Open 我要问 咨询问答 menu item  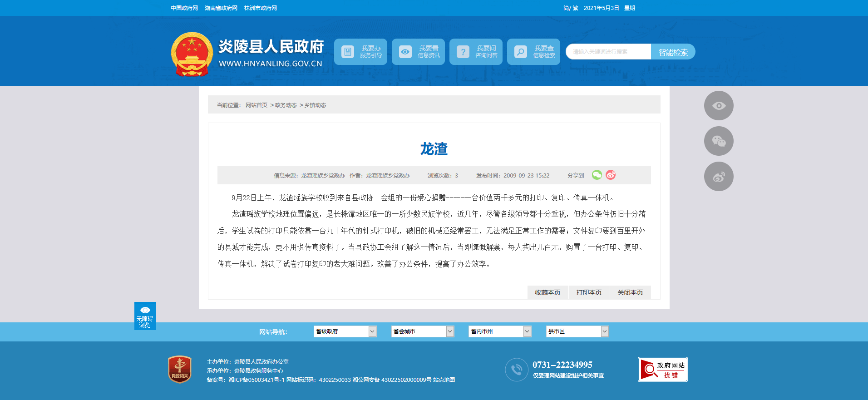click(x=476, y=52)
